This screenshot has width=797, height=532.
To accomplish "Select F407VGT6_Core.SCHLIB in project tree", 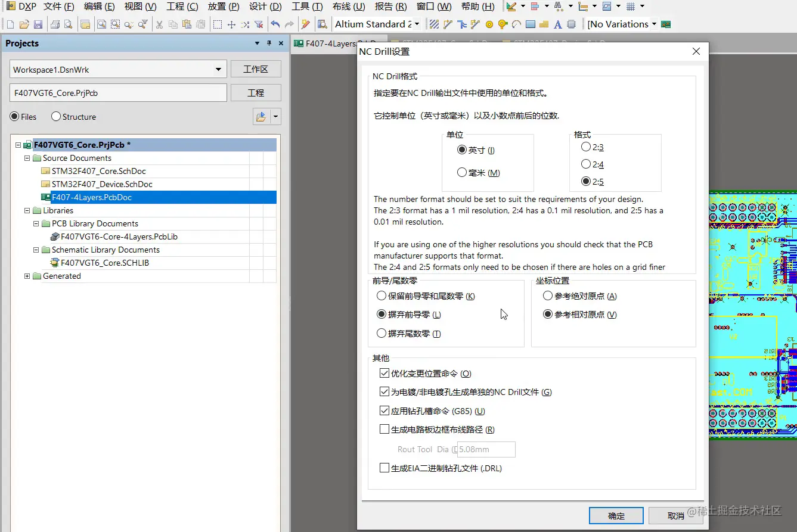I will (x=104, y=263).
